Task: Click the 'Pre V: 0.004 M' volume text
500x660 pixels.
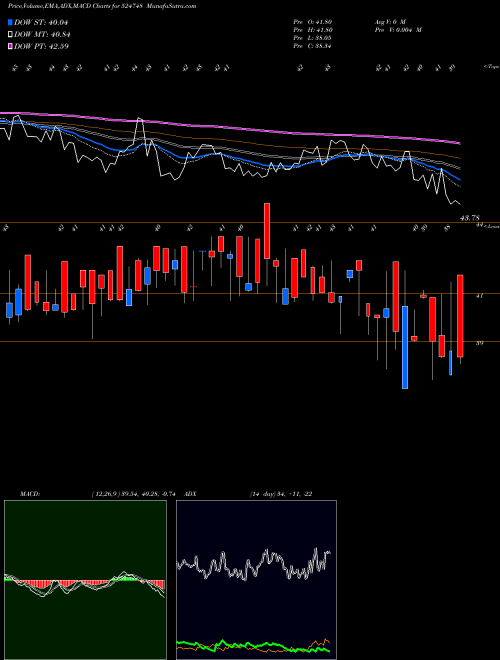Action: pos(398,30)
